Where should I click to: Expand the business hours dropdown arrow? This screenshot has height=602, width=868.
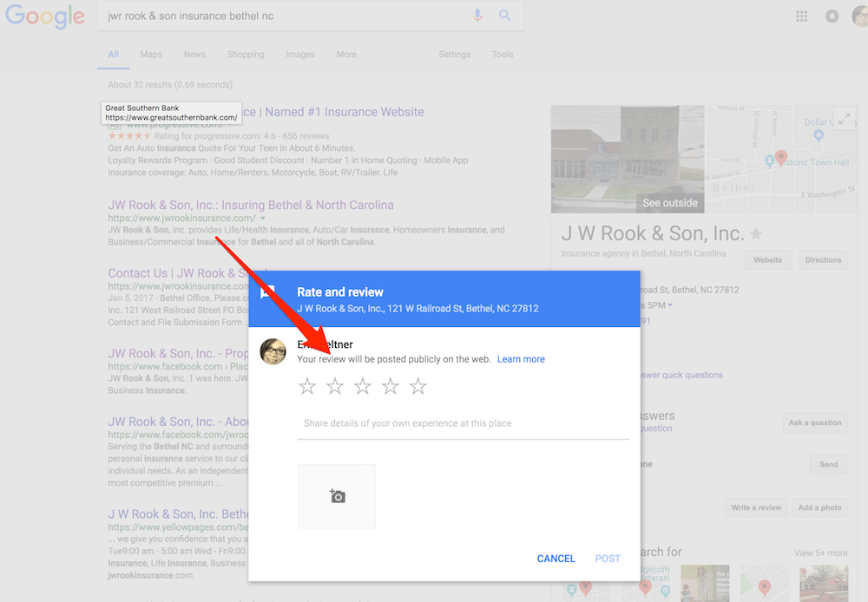[x=670, y=305]
